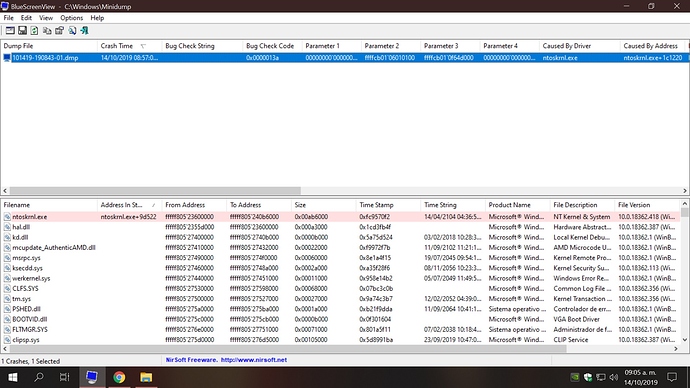Viewport: 690px width, 388px height.
Task: Select clipsp.sys row
Action: point(340,340)
